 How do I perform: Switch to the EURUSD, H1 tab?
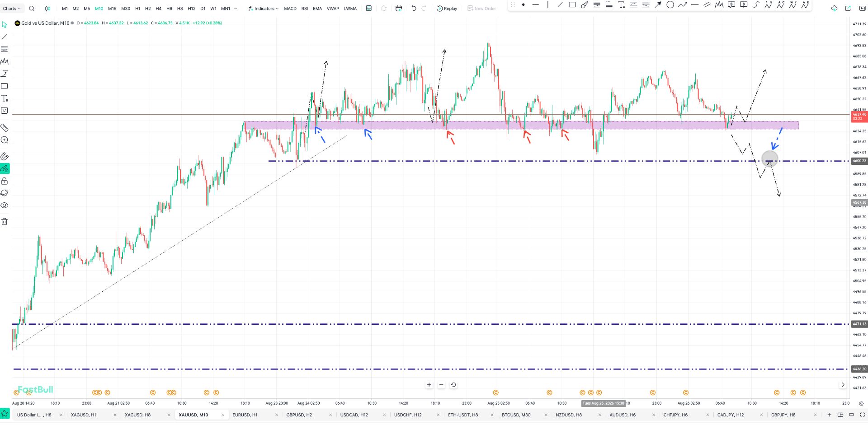click(x=245, y=415)
